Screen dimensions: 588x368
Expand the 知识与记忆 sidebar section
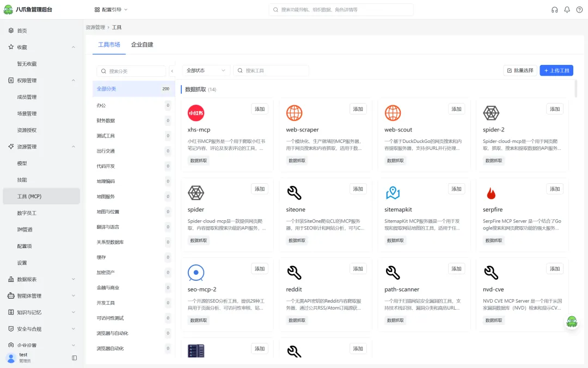coord(73,312)
